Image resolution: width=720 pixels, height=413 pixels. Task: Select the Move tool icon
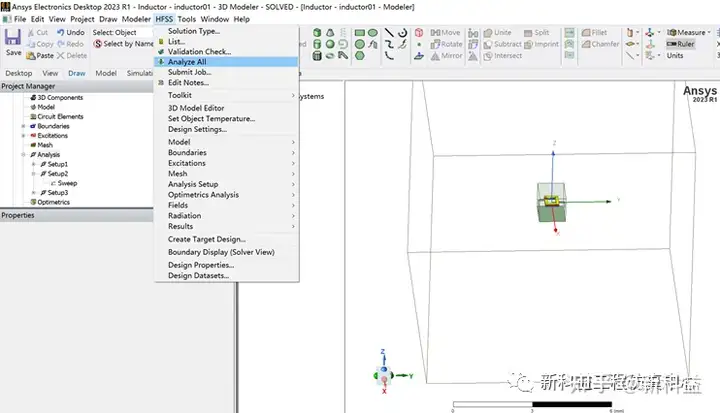click(435, 33)
